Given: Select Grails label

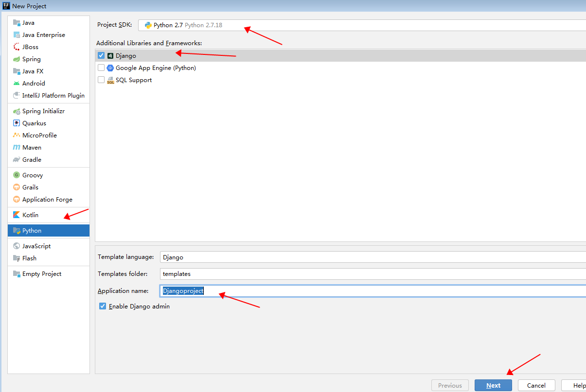Looking at the screenshot, I should pyautogui.click(x=30, y=187).
